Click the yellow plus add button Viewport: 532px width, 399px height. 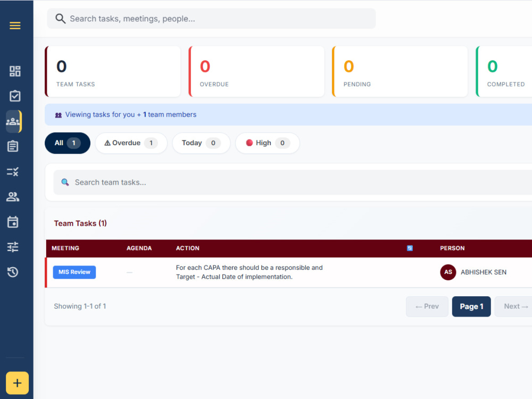tap(18, 383)
